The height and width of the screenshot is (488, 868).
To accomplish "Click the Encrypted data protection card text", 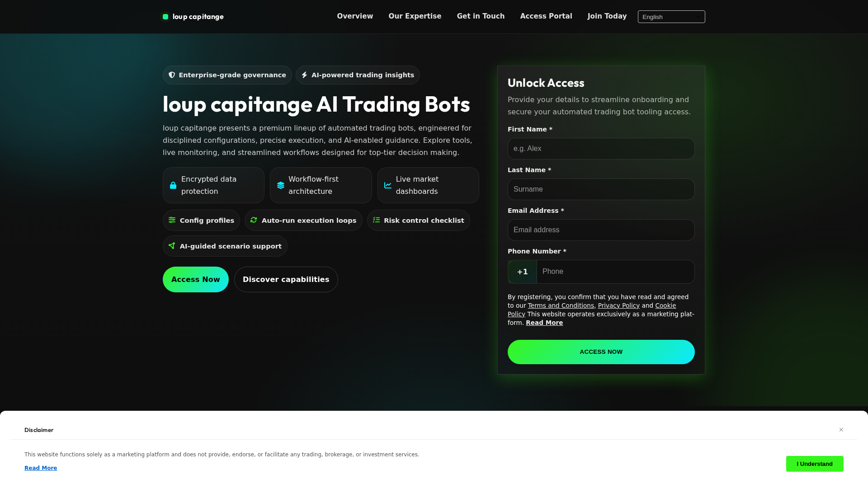I will (209, 185).
